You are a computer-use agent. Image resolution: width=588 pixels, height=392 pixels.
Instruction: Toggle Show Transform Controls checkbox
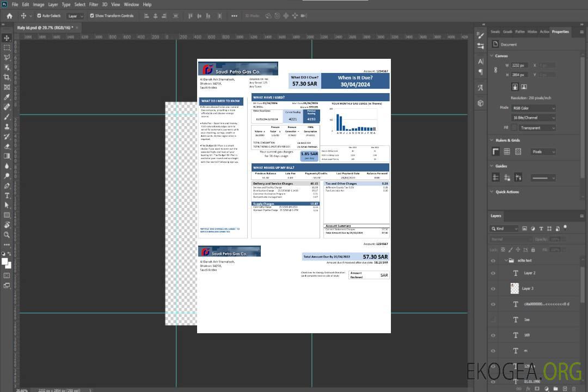(x=91, y=16)
